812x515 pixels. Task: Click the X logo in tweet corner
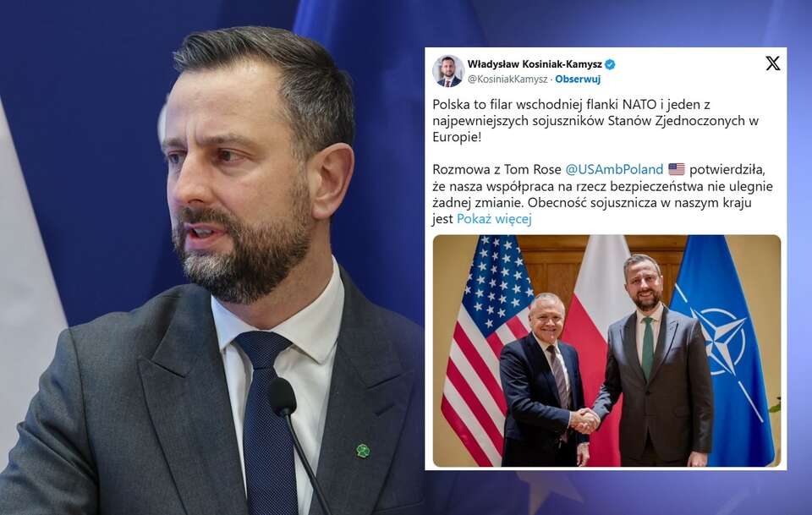(772, 63)
